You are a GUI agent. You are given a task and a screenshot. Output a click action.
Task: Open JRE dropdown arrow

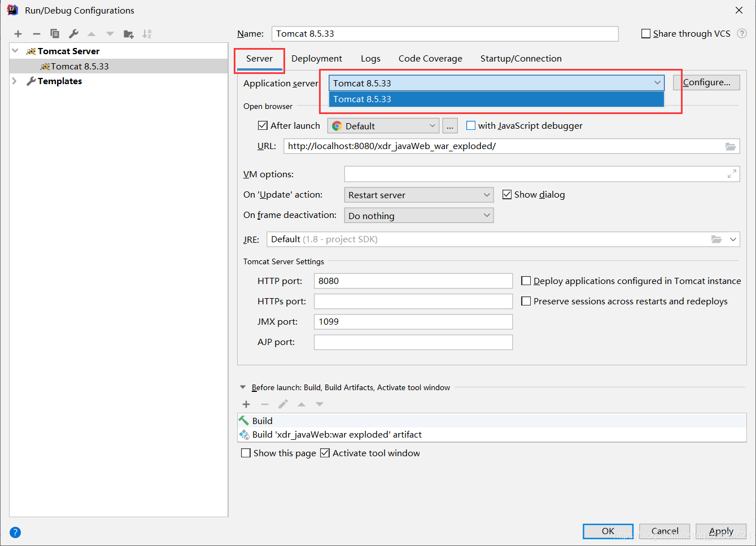coord(733,239)
